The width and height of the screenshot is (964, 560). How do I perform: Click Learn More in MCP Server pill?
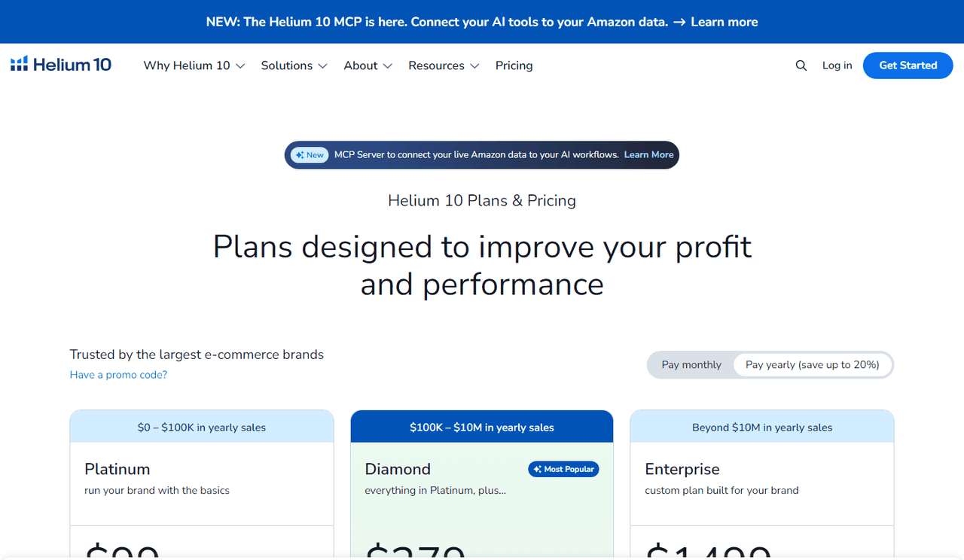(648, 155)
